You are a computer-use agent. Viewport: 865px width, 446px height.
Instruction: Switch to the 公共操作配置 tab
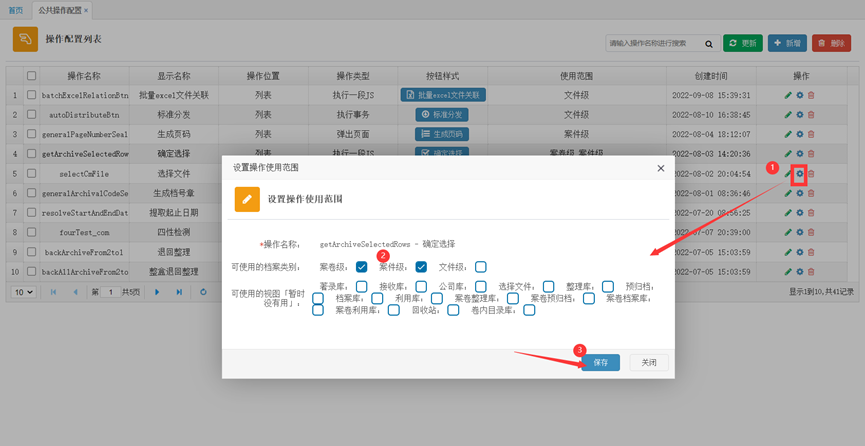60,10
